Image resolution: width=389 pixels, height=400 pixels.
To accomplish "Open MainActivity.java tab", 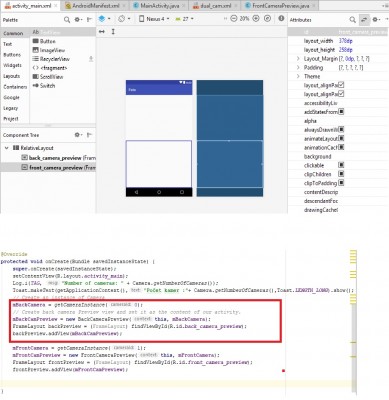I will point(160,6).
